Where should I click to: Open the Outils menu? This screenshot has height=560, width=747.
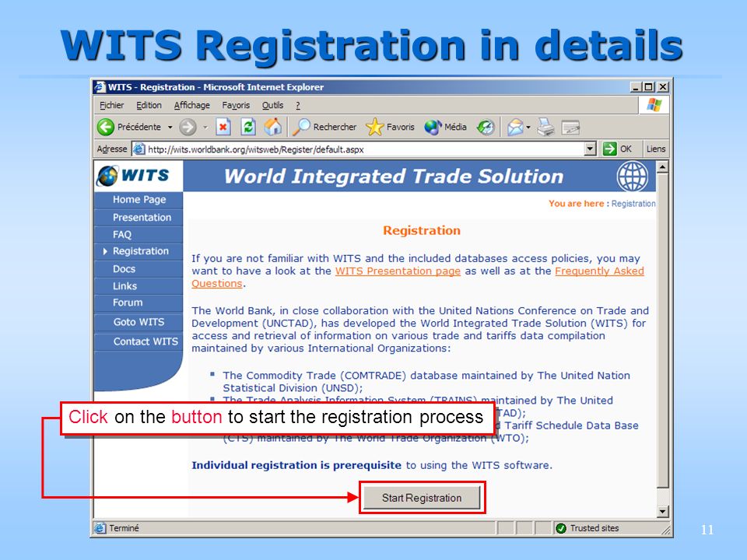(x=272, y=105)
